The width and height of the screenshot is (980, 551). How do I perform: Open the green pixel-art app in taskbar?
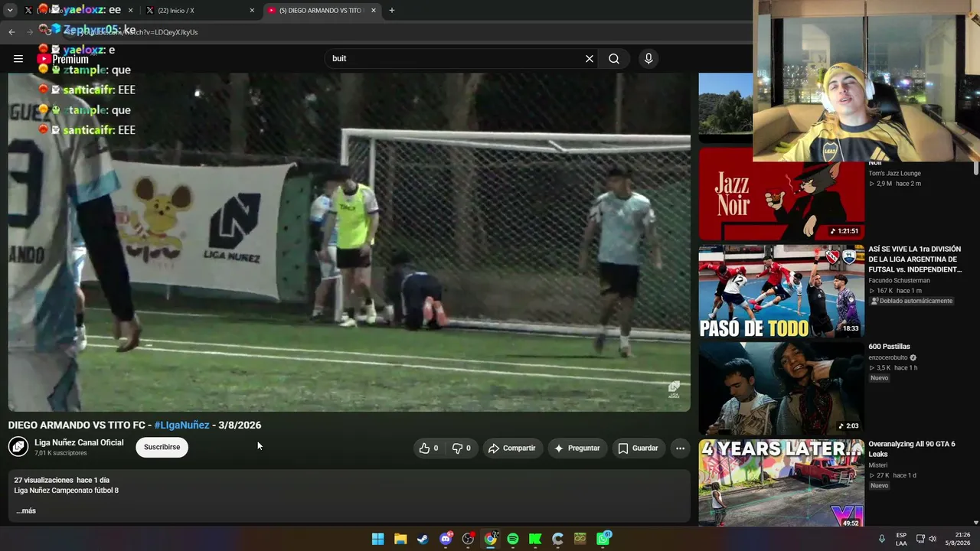(x=580, y=539)
